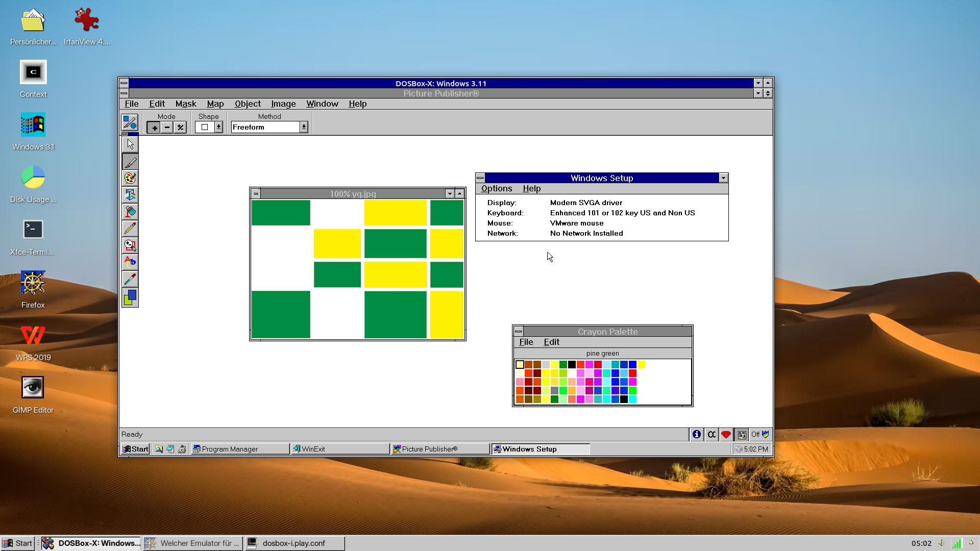Open the Disk Usage desktop icon

[x=33, y=184]
